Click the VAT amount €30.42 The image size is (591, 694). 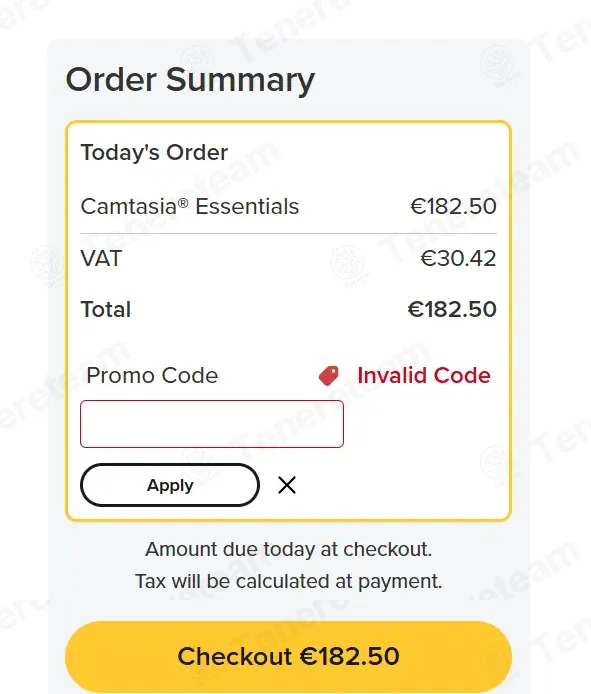click(458, 258)
